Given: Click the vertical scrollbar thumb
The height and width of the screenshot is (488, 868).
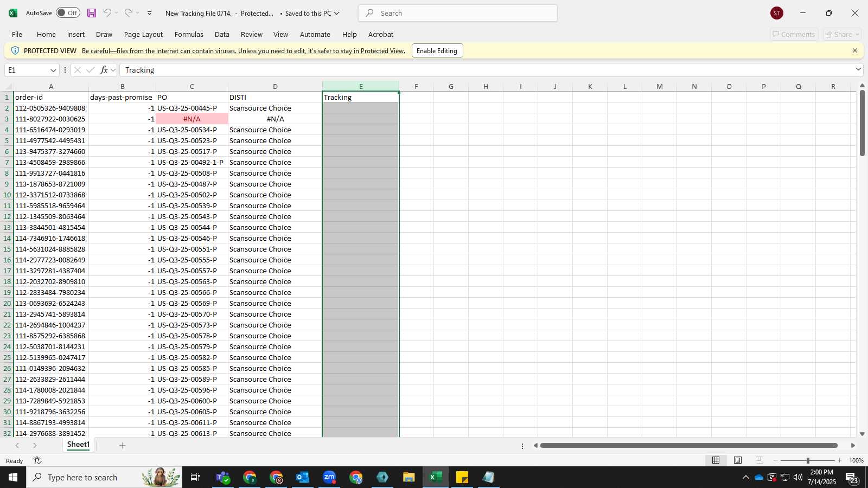Looking at the screenshot, I should [863, 123].
